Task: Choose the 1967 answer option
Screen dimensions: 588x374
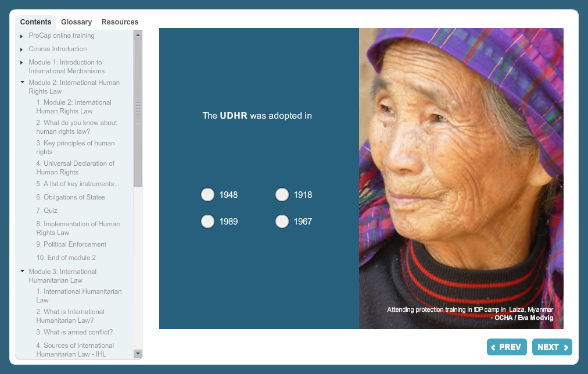Action: pos(282,222)
